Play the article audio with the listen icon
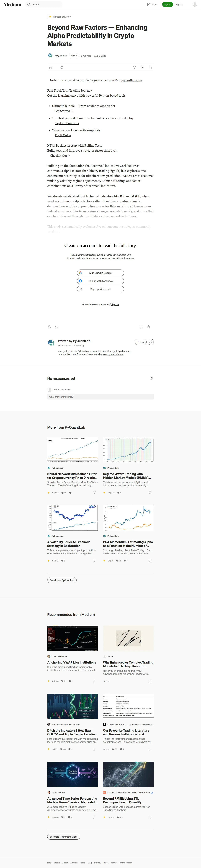201x868 pixels. click(x=142, y=68)
